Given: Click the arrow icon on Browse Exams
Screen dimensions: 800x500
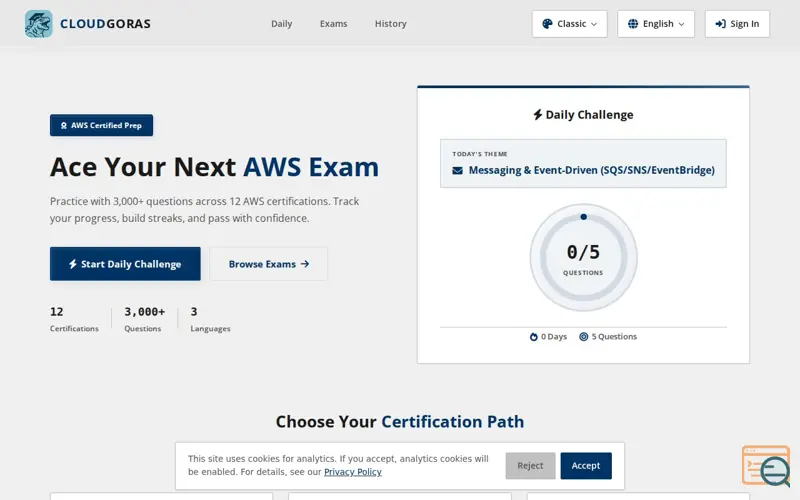Looking at the screenshot, I should pyautogui.click(x=305, y=264).
